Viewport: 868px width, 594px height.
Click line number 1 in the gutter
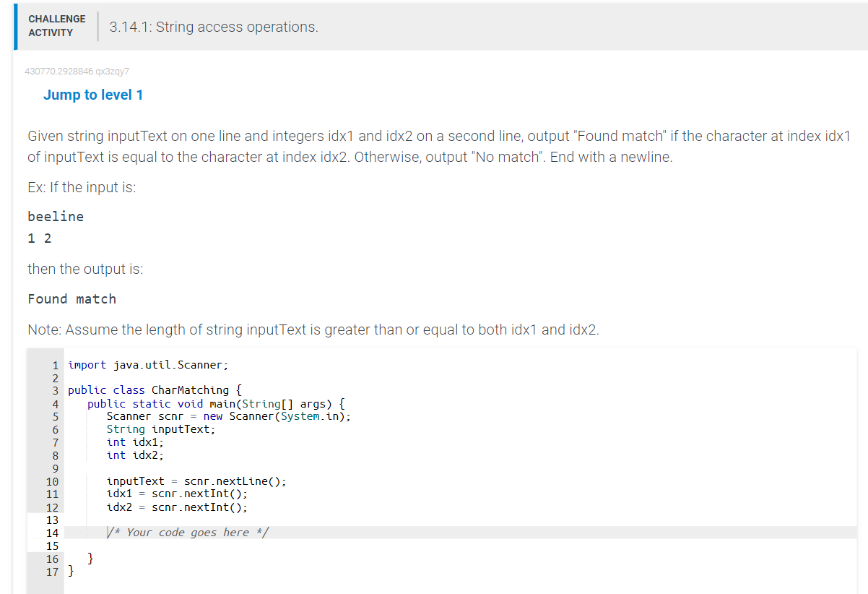tap(54, 364)
